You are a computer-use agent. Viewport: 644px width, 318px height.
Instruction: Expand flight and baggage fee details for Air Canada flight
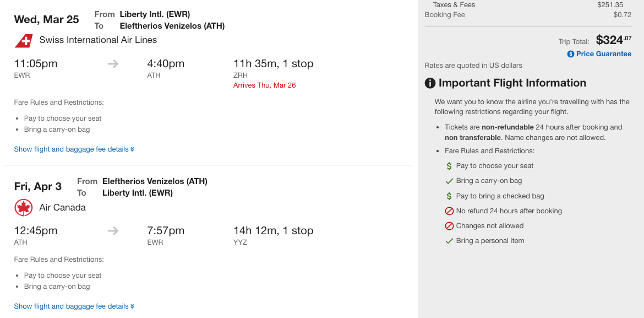coord(74,306)
